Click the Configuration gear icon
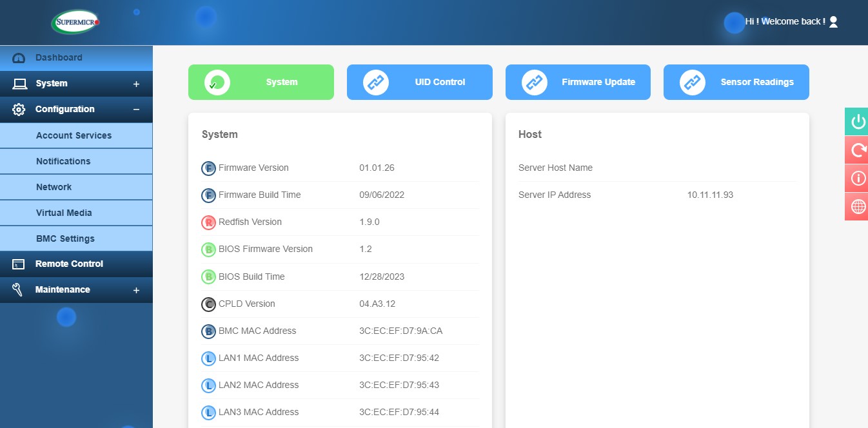This screenshot has height=428, width=868. (19, 110)
